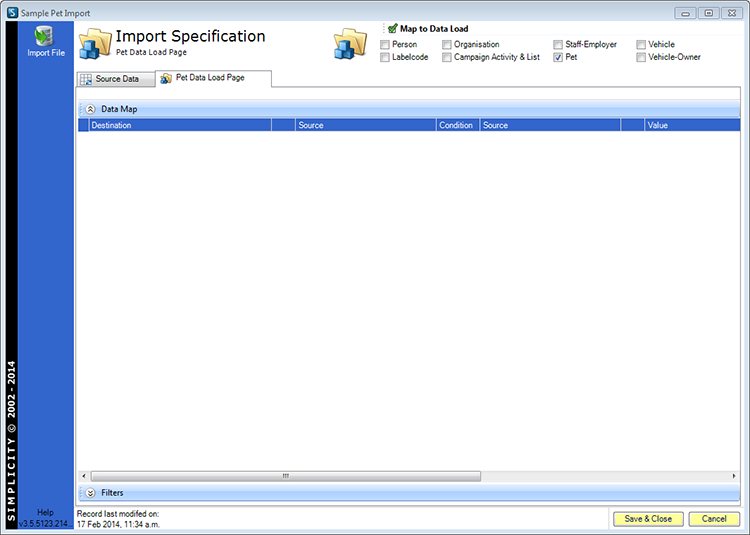Expand the Filters section
Screen dimensions: 750x535
click(90, 493)
